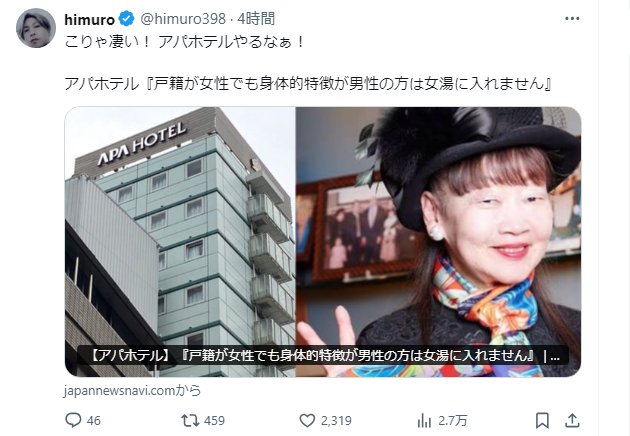Click the tweet text about アパホテル
This screenshot has height=436, width=630.
tap(307, 62)
